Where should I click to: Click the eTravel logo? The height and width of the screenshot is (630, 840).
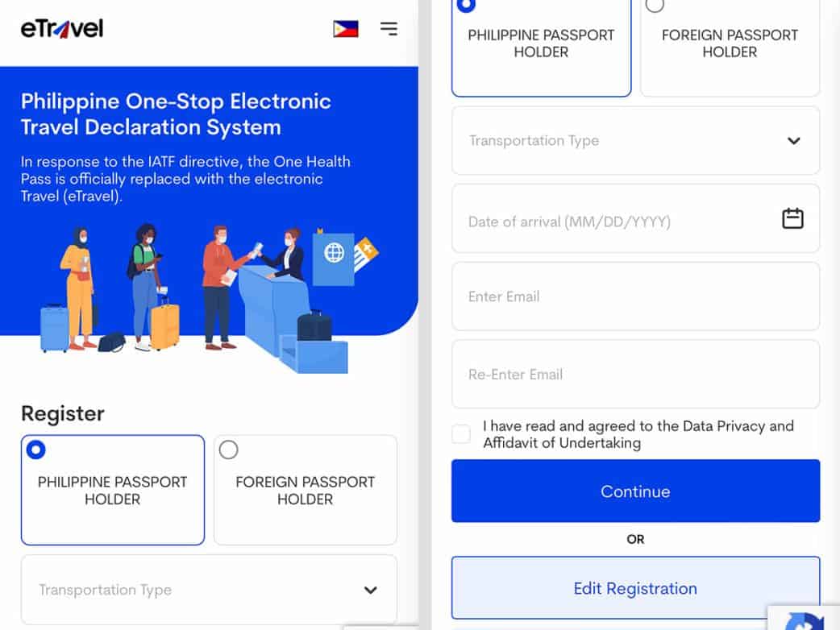click(60, 27)
